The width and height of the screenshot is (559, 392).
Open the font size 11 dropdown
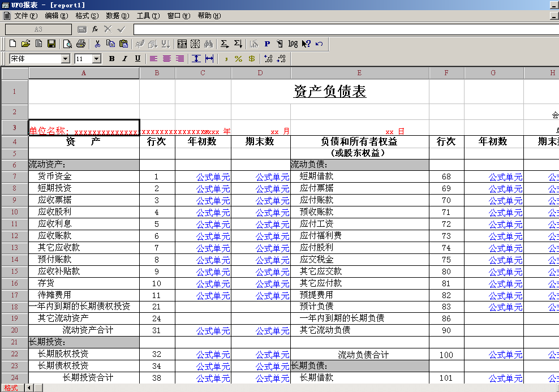pos(97,59)
